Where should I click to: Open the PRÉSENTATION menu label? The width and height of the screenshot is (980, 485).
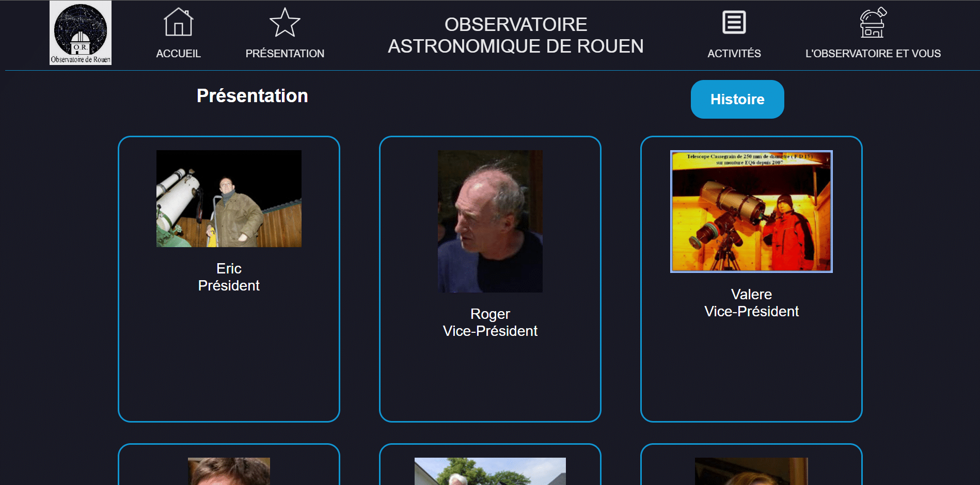pos(285,54)
